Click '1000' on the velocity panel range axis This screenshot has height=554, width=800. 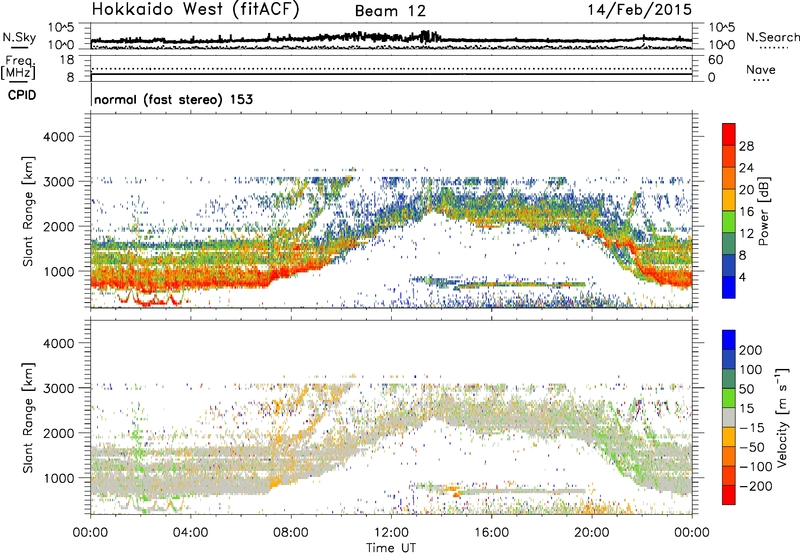(x=58, y=478)
